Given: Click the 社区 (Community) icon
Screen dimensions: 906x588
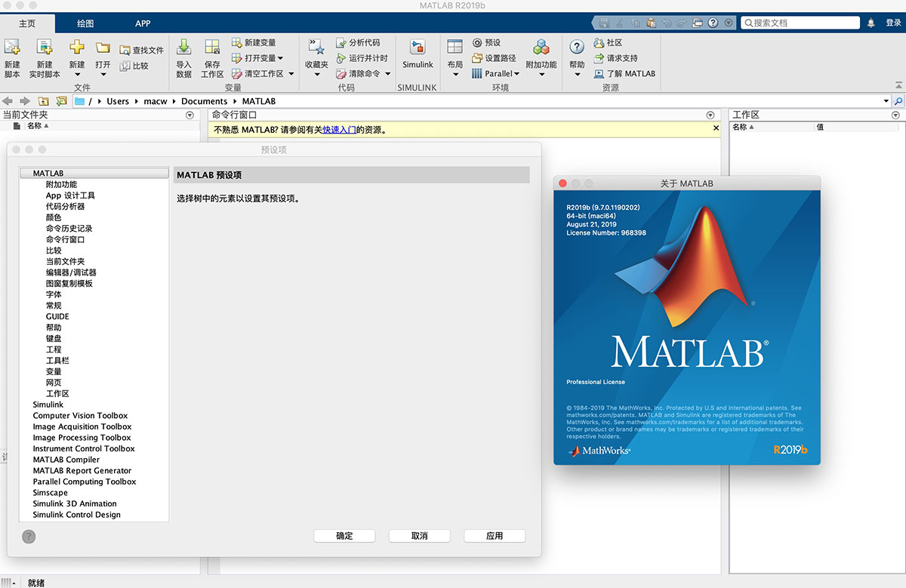Looking at the screenshot, I should (599, 43).
